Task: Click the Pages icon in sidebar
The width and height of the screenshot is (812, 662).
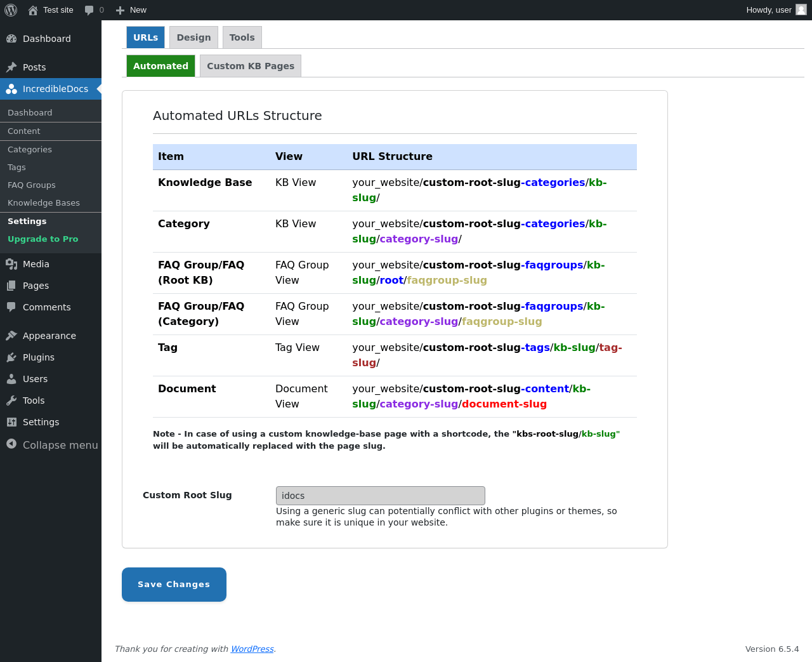Action: click(x=11, y=286)
